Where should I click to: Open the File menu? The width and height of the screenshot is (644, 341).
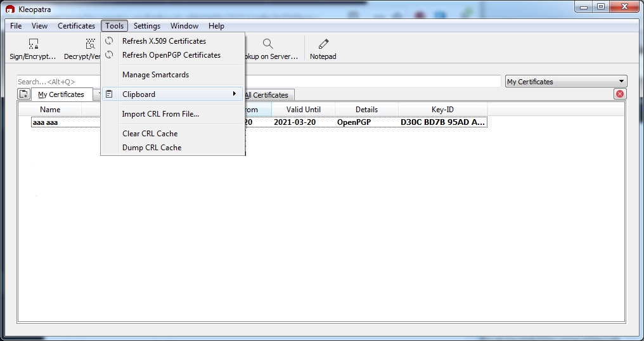pos(16,26)
